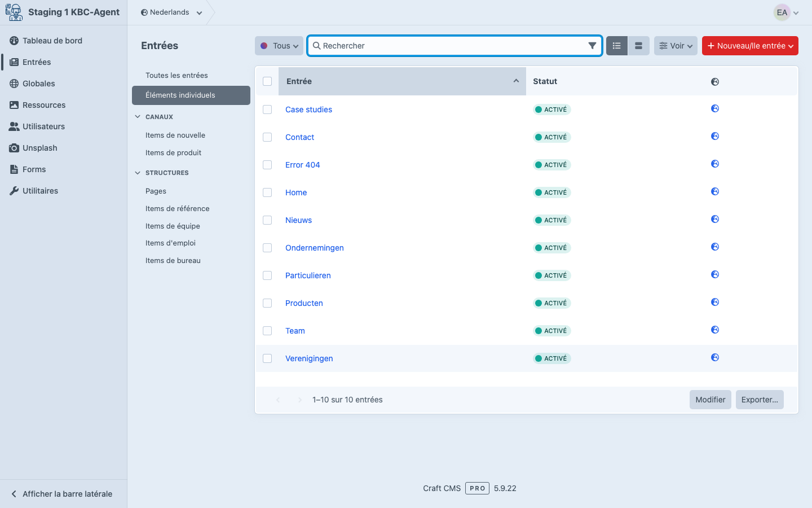Select Items de bureau source
This screenshot has height=508, width=812.
pyautogui.click(x=191, y=261)
